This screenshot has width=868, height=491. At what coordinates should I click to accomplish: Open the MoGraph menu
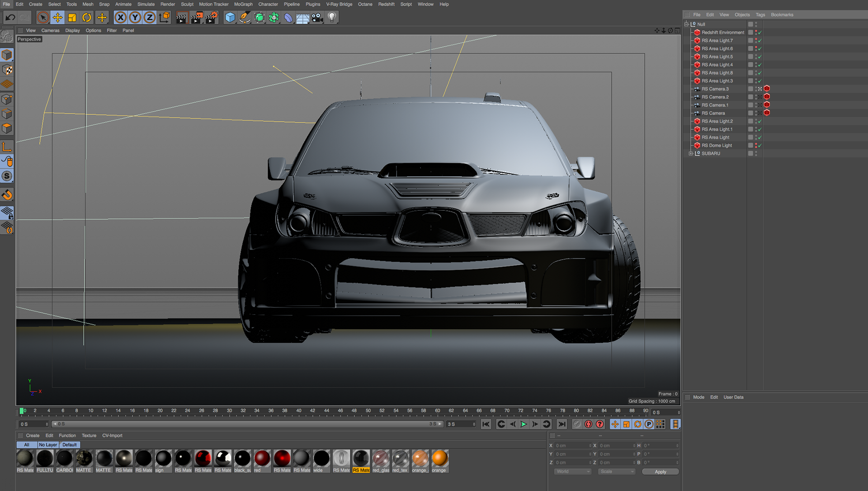243,4
